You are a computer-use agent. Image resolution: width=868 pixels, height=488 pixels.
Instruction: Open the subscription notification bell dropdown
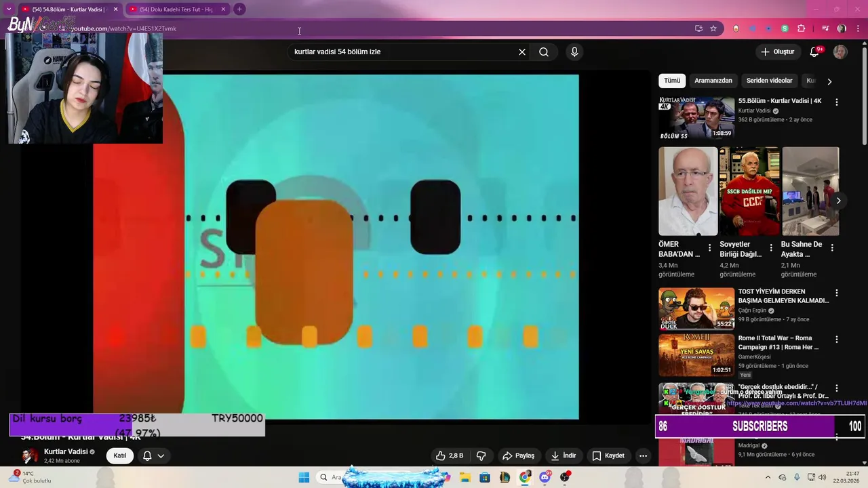154,455
